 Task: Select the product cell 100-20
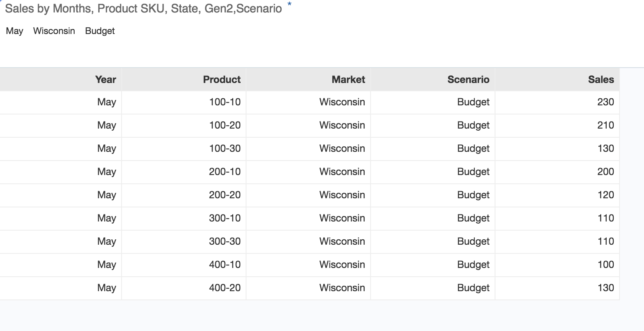tap(224, 125)
